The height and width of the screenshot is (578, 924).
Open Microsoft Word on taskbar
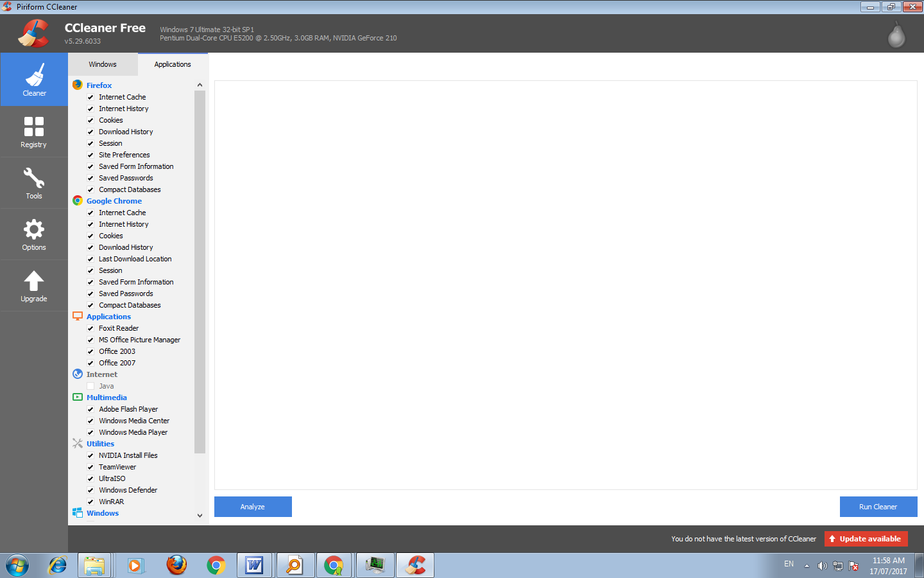[x=255, y=565]
